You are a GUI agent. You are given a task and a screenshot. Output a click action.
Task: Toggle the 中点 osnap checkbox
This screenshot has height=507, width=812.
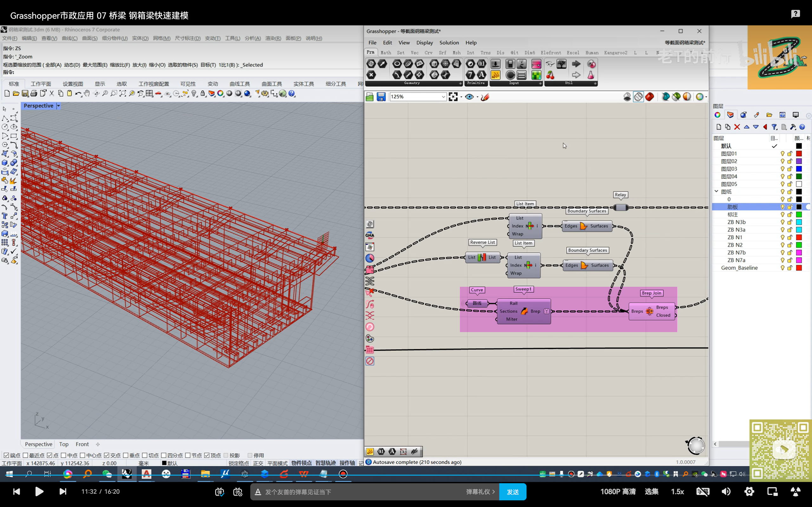coord(64,455)
